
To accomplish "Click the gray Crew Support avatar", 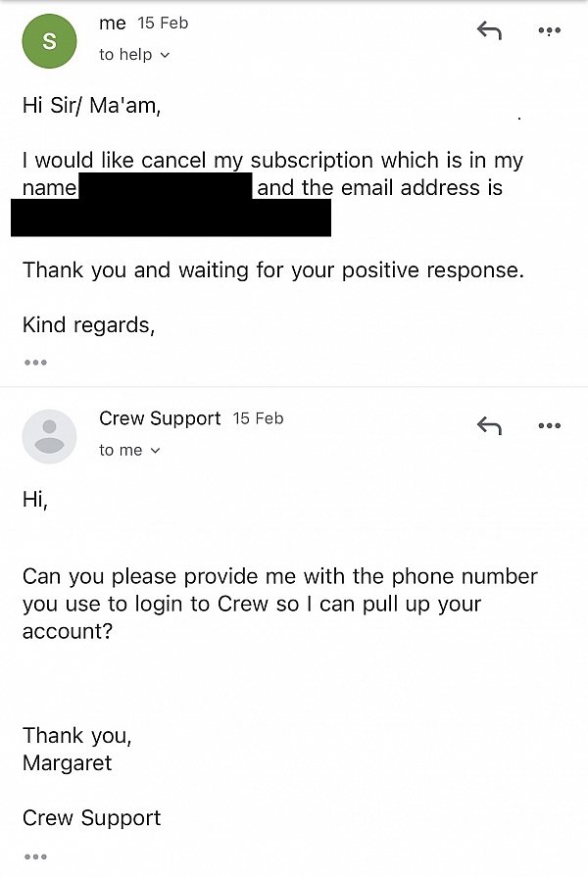I will (49, 436).
